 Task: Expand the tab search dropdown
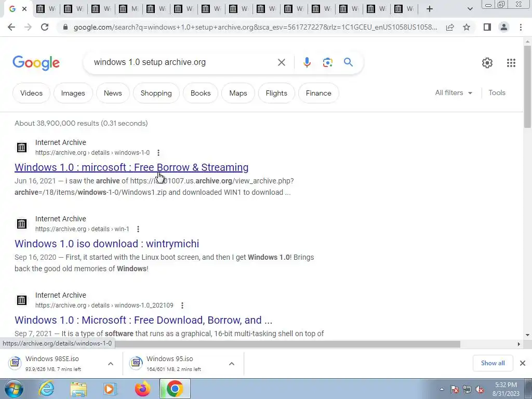[470, 9]
